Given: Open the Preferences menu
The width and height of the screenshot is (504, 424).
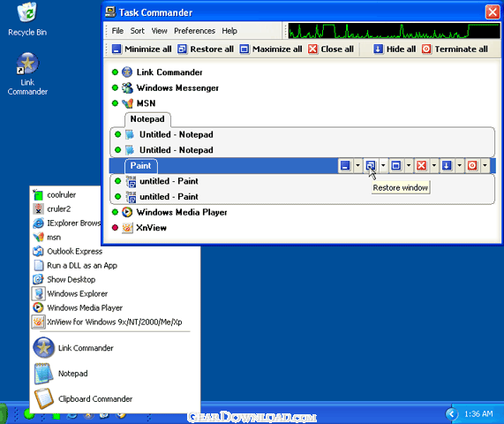Looking at the screenshot, I should click(194, 31).
